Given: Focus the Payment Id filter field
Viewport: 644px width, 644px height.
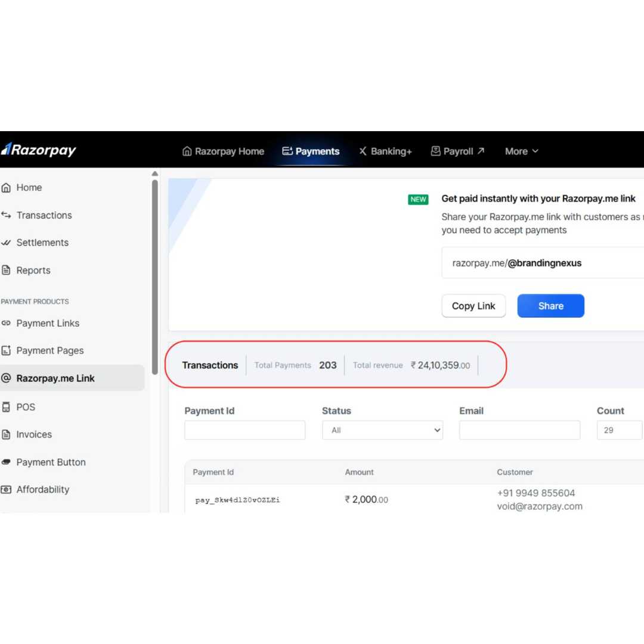Looking at the screenshot, I should (245, 430).
